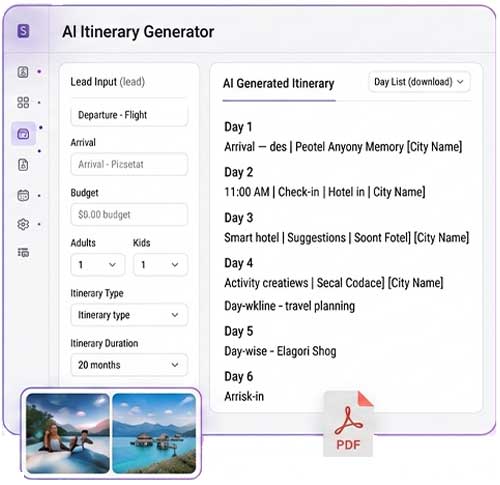The width and height of the screenshot is (500, 485).
Task: Click the Arrival — des Peotel line
Action: [x=343, y=147]
